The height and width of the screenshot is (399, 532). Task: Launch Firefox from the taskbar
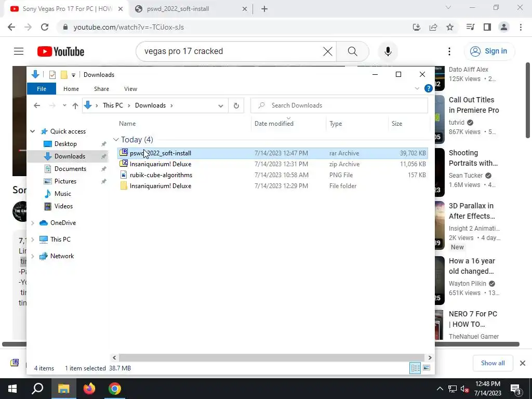tap(89, 389)
